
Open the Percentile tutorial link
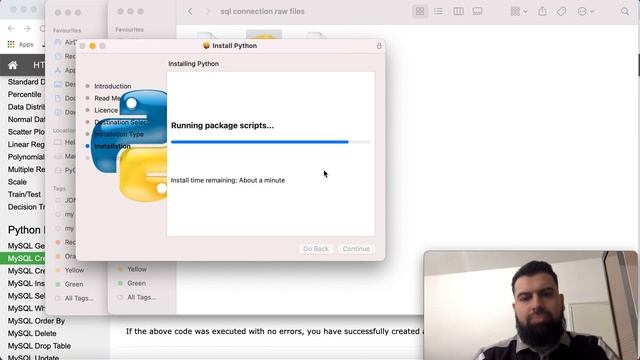(24, 94)
